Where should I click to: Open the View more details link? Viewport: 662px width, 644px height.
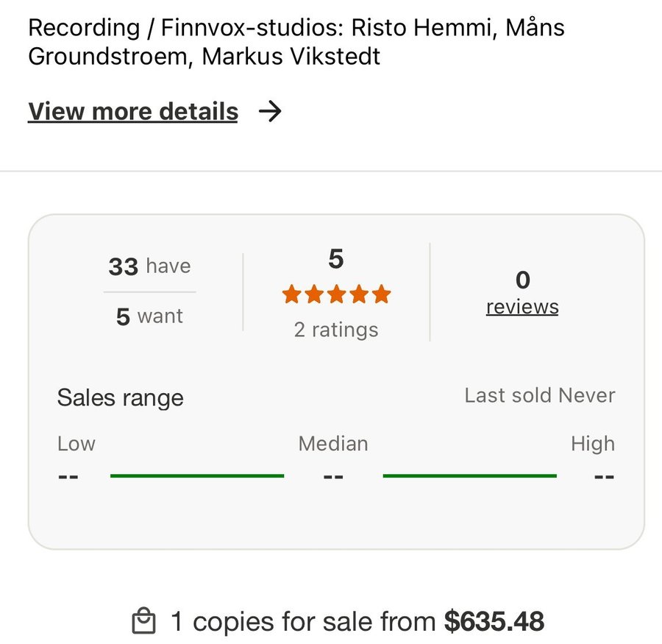[133, 111]
